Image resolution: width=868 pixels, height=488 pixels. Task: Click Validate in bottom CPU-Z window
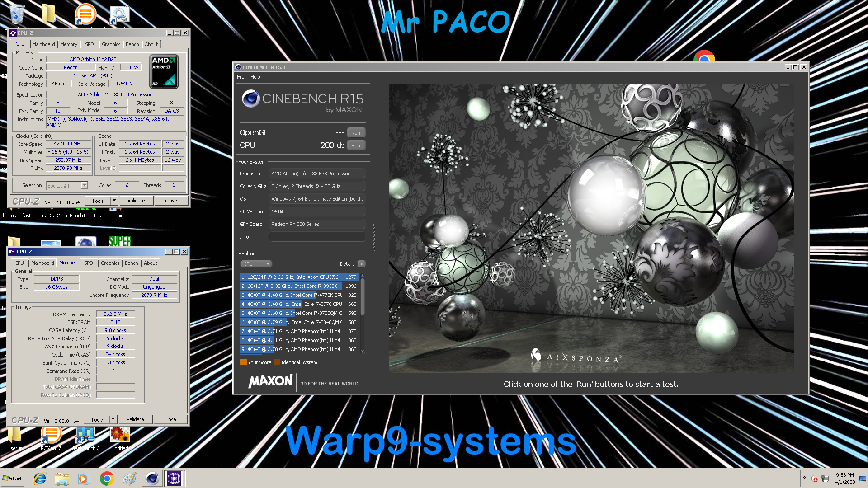tap(135, 420)
